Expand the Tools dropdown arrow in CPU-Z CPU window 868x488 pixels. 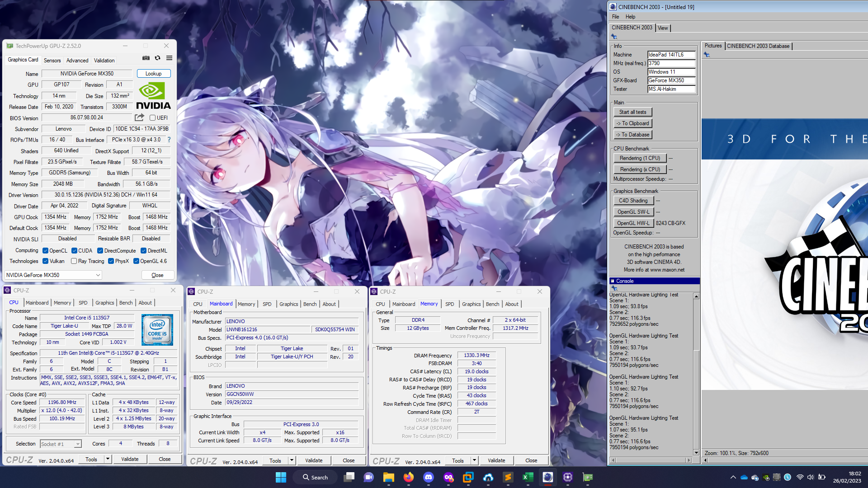(108, 459)
